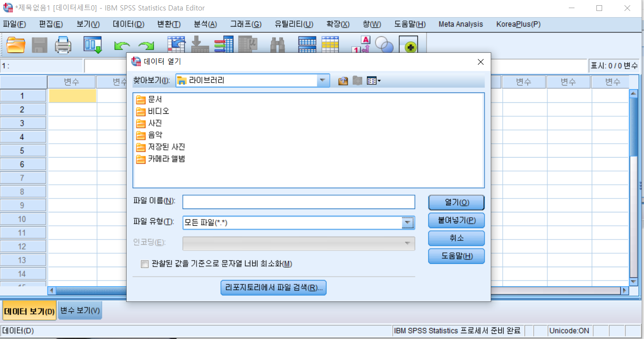Click the Value labels toolbar icon
The image size is (644, 339).
click(361, 45)
